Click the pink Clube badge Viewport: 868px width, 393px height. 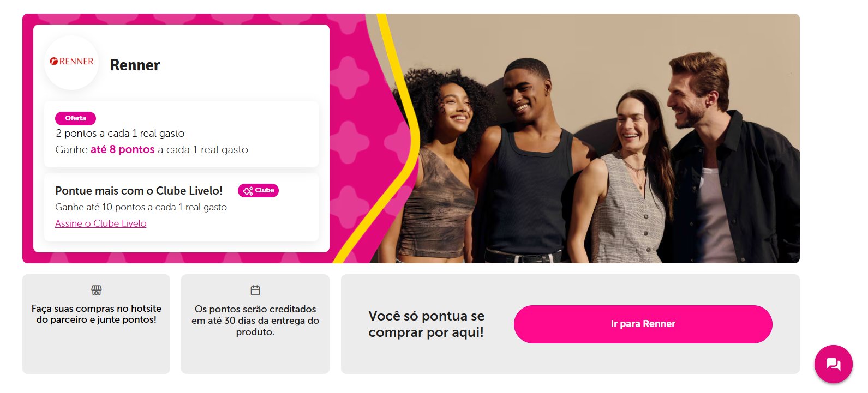[x=258, y=190]
